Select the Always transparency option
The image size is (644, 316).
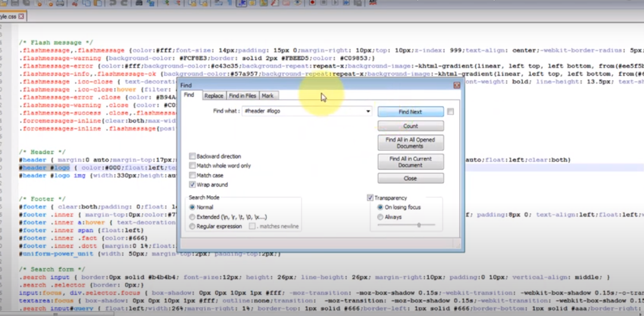380,217
